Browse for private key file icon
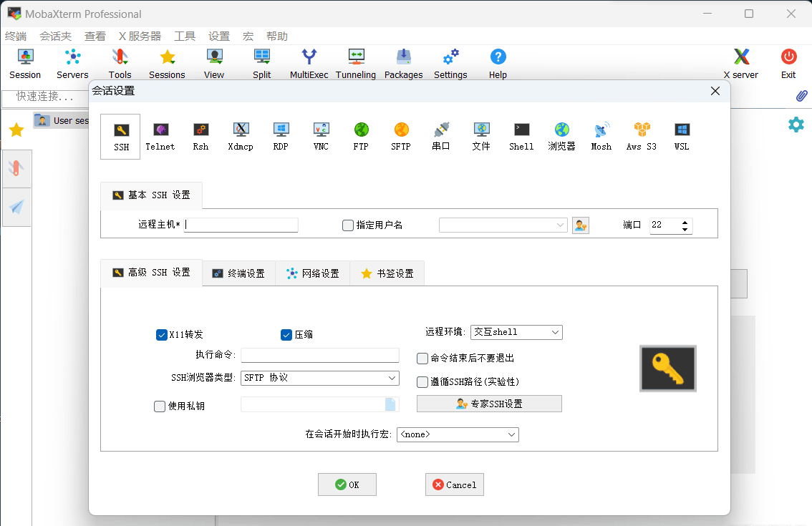 click(x=390, y=404)
